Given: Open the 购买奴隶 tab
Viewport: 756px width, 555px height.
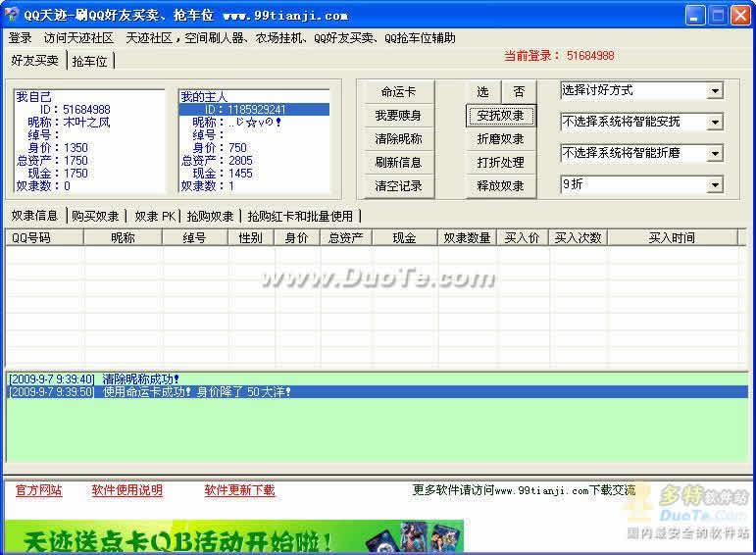Looking at the screenshot, I should tap(95, 216).
